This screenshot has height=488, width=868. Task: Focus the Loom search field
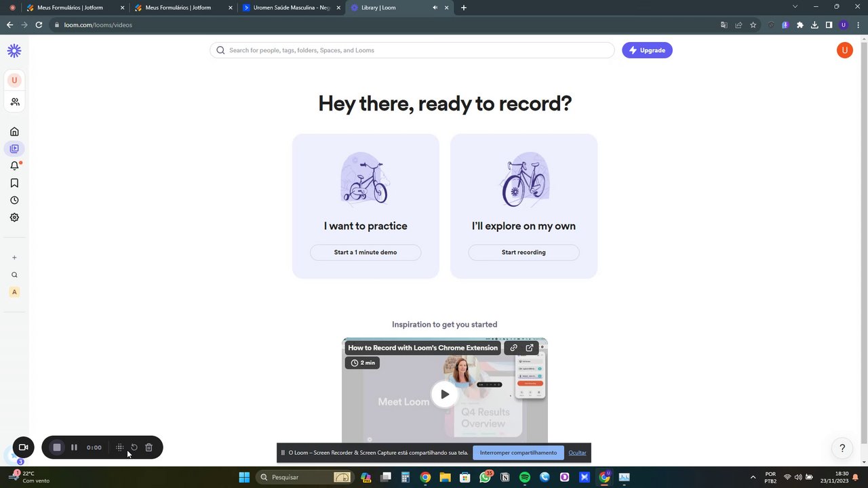pyautogui.click(x=412, y=50)
